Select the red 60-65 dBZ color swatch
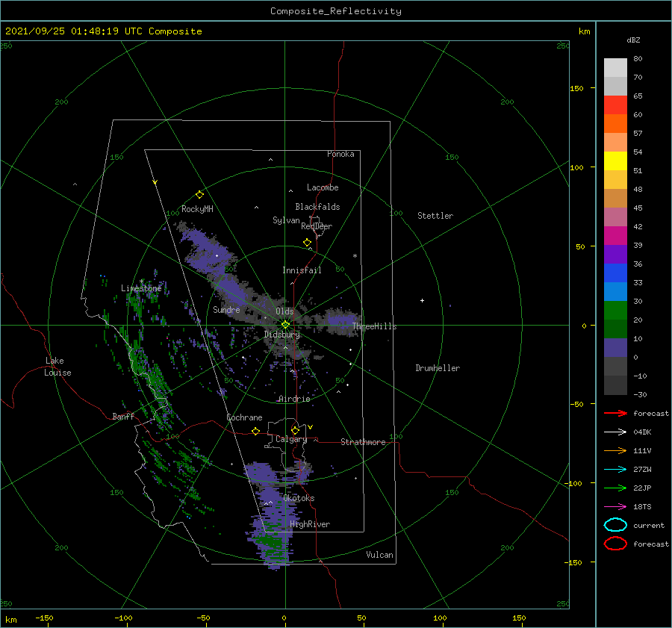This screenshot has width=672, height=628. [615, 105]
